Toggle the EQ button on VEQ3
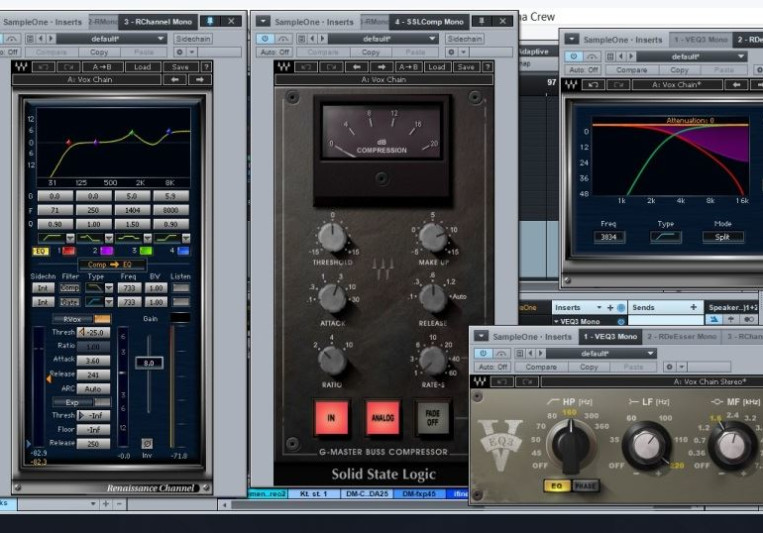Viewport: 763px width, 533px height. point(557,486)
